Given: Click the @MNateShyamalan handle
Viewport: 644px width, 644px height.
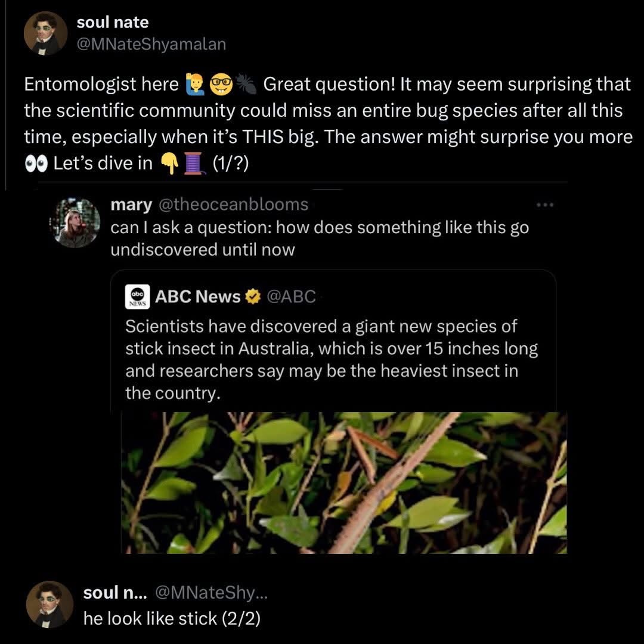Looking at the screenshot, I should tap(151, 43).
